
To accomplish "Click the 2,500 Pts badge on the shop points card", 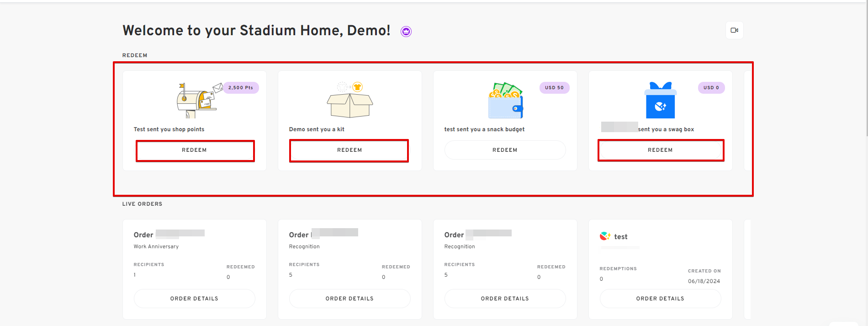I will 241,87.
